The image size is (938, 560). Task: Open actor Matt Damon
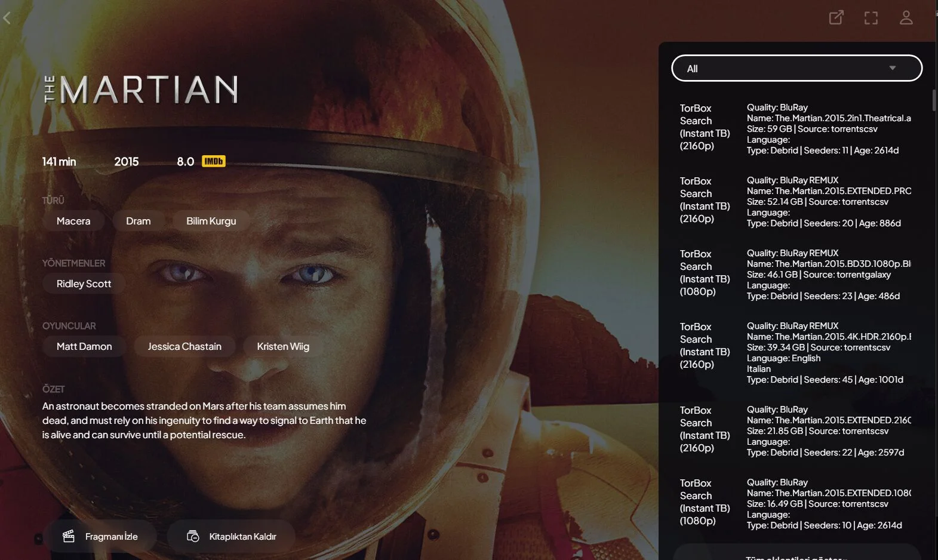click(x=84, y=346)
